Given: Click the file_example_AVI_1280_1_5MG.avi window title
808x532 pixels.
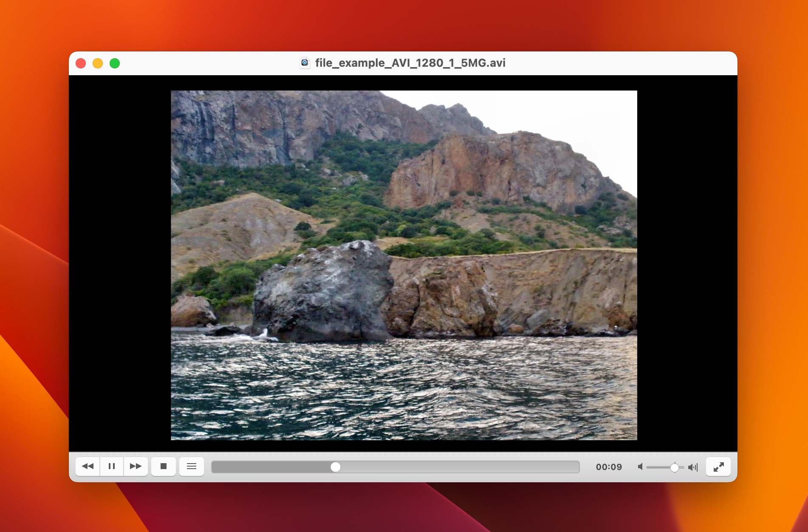Looking at the screenshot, I should coord(410,63).
